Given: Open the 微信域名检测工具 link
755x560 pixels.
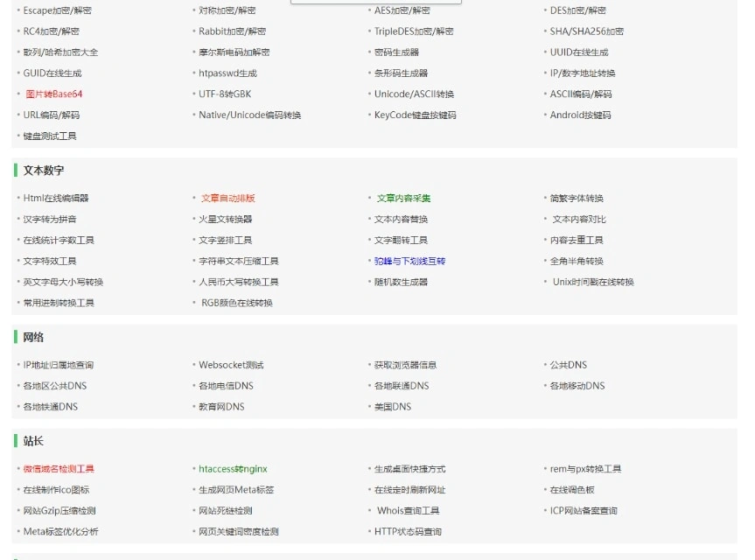Looking at the screenshot, I should point(59,470).
